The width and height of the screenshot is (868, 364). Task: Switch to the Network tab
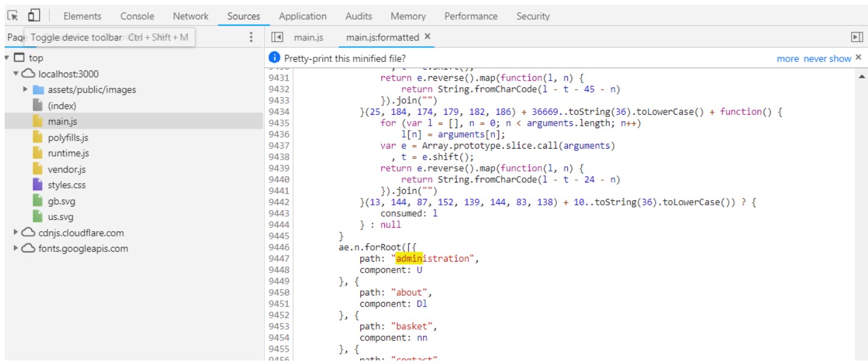point(191,16)
